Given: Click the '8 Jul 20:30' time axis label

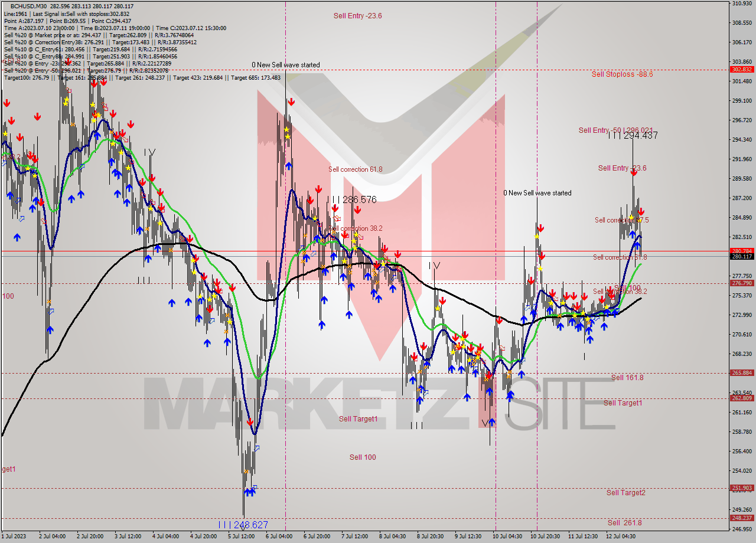Looking at the screenshot, I should [430, 537].
